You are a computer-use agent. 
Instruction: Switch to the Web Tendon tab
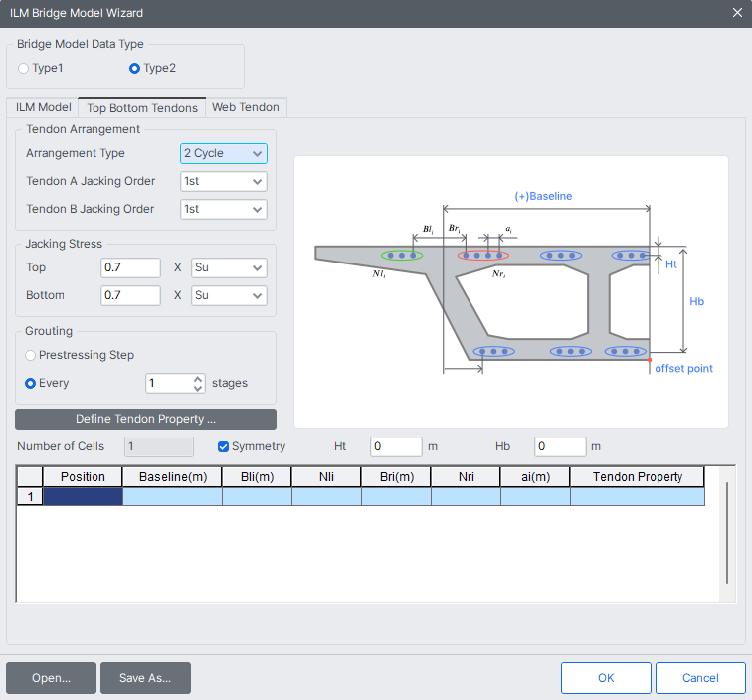tap(246, 107)
